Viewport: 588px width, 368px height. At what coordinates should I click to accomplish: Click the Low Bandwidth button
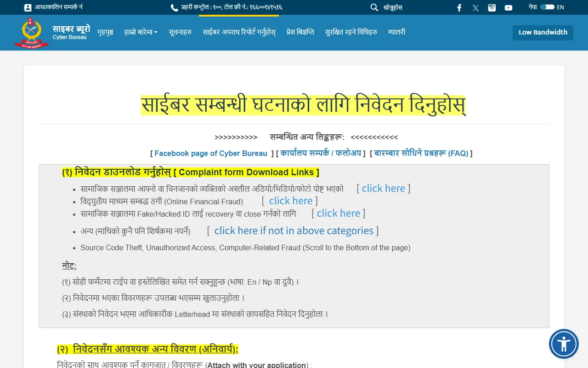point(543,33)
